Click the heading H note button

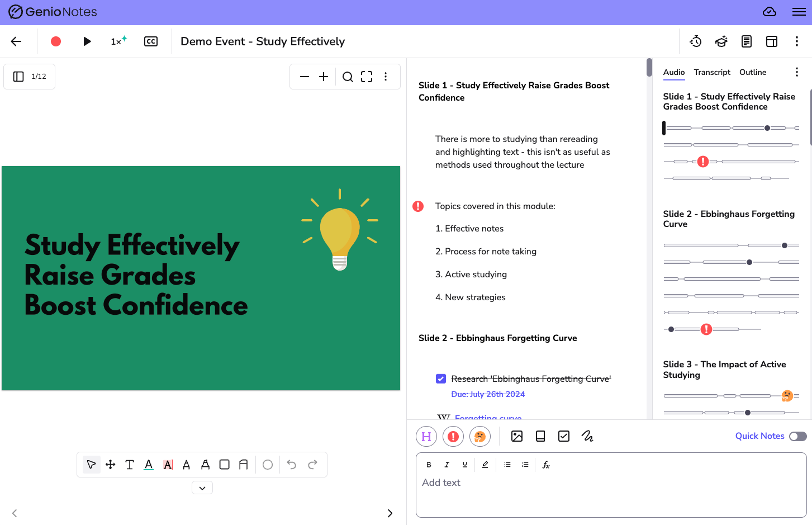426,436
